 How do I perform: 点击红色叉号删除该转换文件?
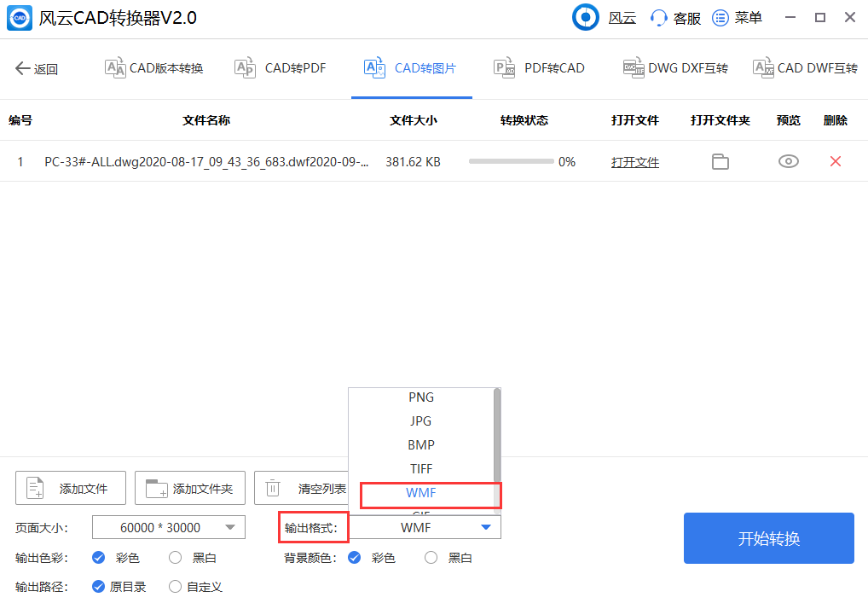click(835, 161)
